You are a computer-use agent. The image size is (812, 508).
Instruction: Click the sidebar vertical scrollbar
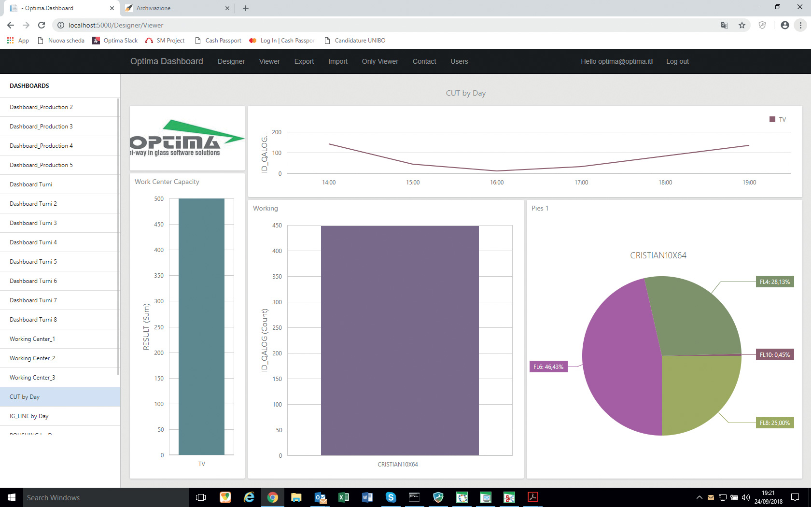click(x=118, y=236)
